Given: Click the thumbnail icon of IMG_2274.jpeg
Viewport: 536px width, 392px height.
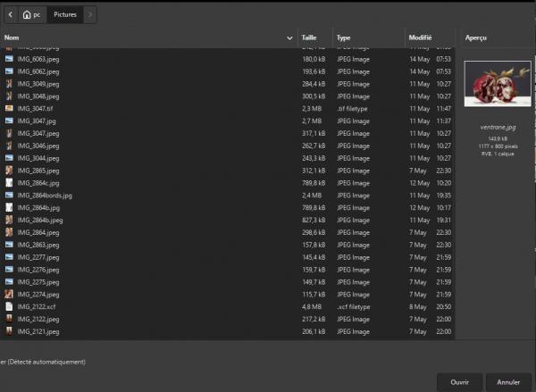Looking at the screenshot, I should (x=9, y=295).
